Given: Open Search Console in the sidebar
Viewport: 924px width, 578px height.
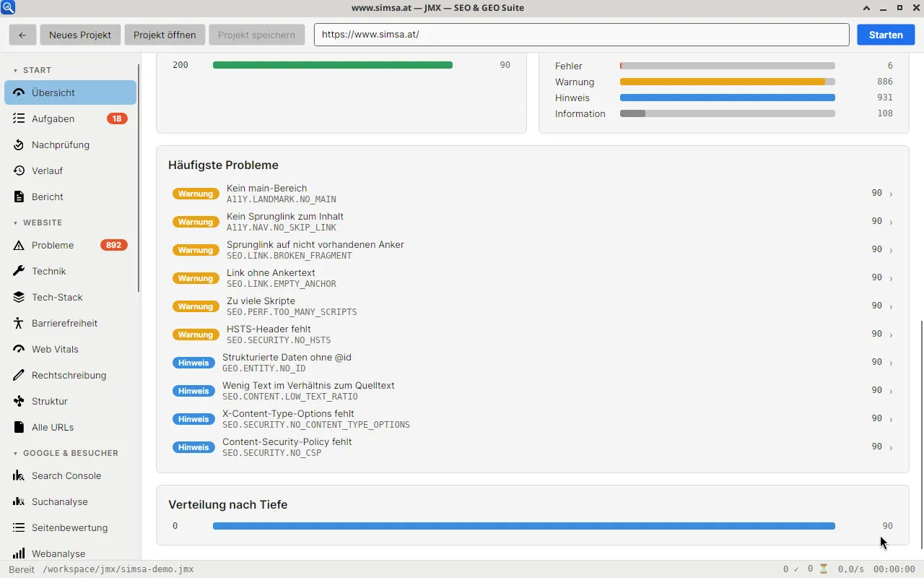Looking at the screenshot, I should click(70, 475).
